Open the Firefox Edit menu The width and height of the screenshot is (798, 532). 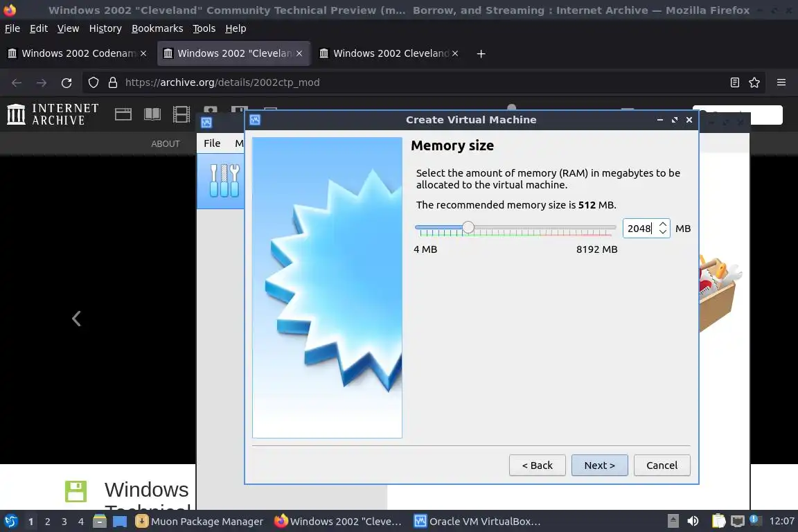(x=39, y=28)
